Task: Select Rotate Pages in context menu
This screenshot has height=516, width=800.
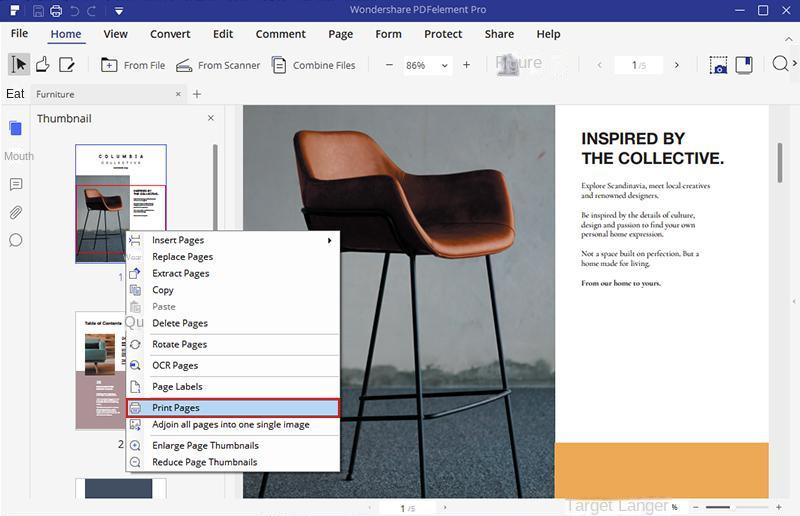Action: click(179, 344)
